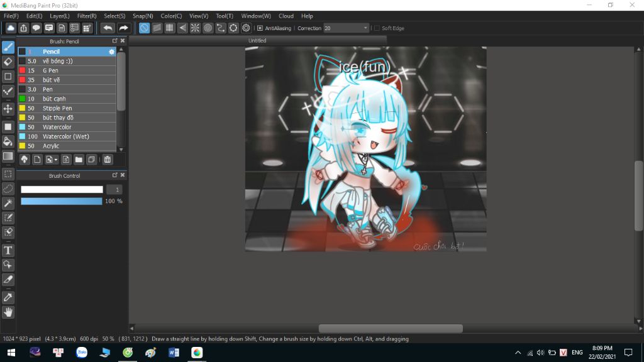Select the Hand pan tool
The image size is (644, 362).
click(8, 312)
